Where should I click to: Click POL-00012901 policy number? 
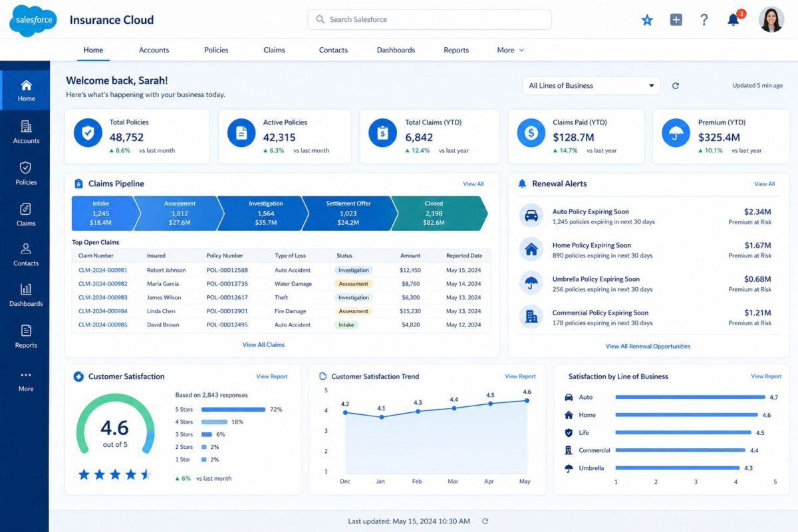(227, 311)
